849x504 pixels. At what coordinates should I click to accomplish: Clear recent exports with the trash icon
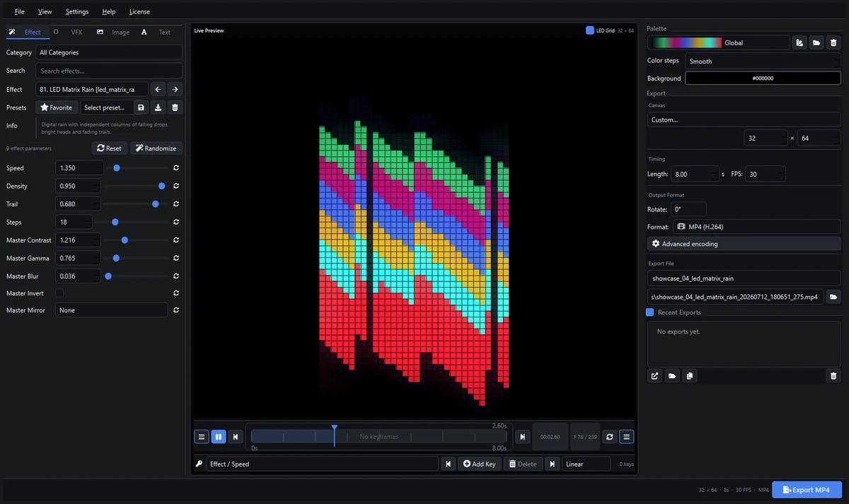[833, 376]
